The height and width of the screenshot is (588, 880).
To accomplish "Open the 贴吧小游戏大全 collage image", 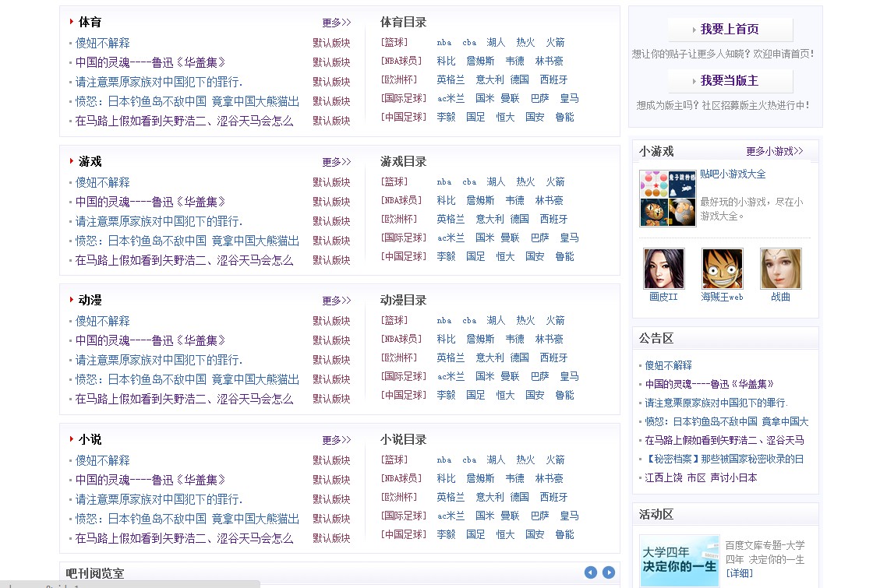I will click(668, 199).
